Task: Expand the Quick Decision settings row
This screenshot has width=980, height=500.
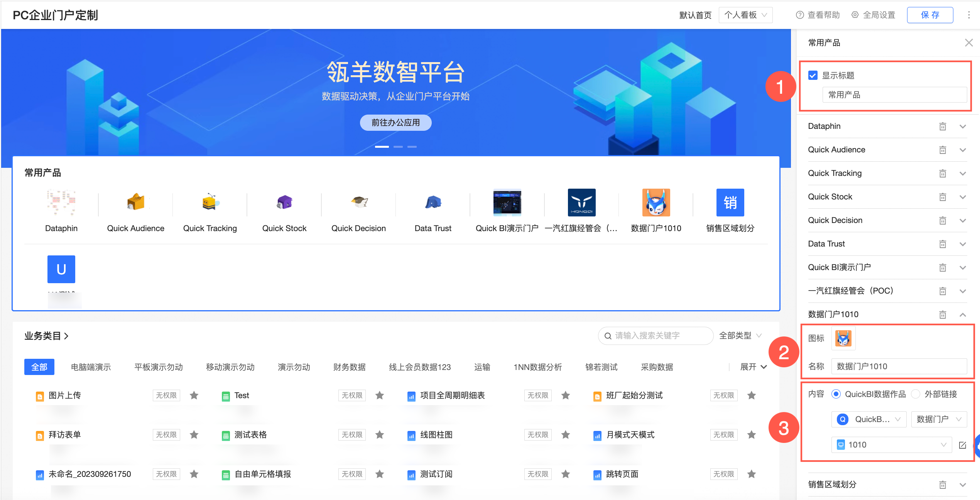Action: [x=963, y=221]
